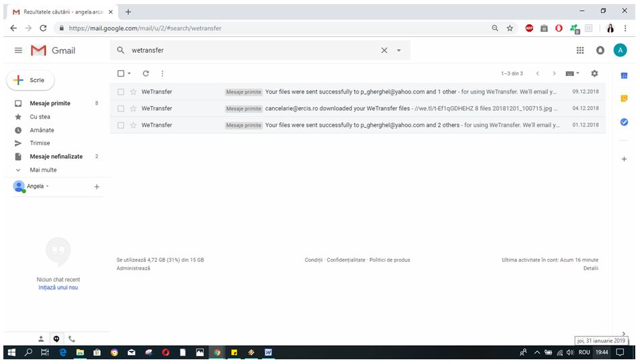
Task: Open the Google Calendar side panel icon
Action: (624, 75)
